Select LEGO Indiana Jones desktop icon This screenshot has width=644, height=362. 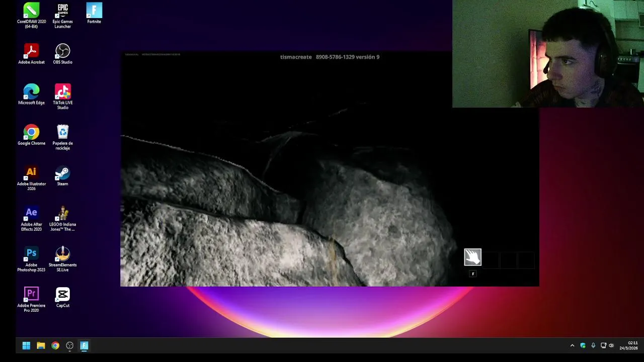(x=62, y=219)
